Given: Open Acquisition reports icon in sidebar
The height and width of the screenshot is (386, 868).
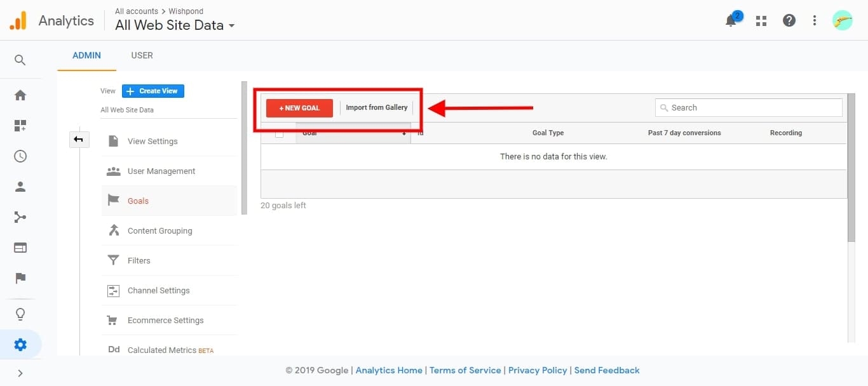Looking at the screenshot, I should click(x=20, y=217).
